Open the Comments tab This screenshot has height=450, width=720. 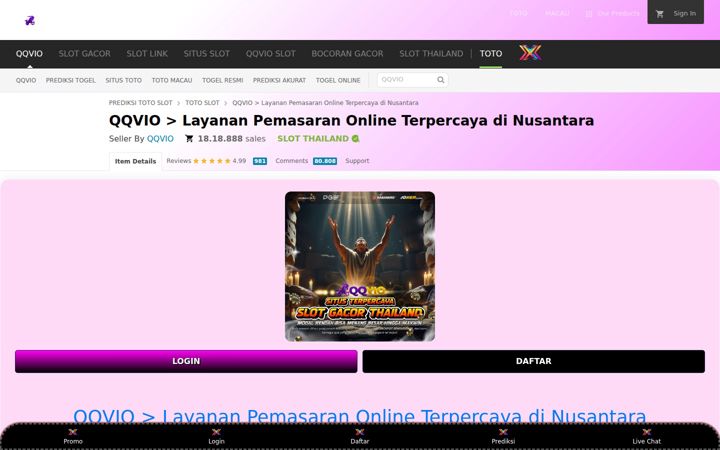[x=292, y=161]
